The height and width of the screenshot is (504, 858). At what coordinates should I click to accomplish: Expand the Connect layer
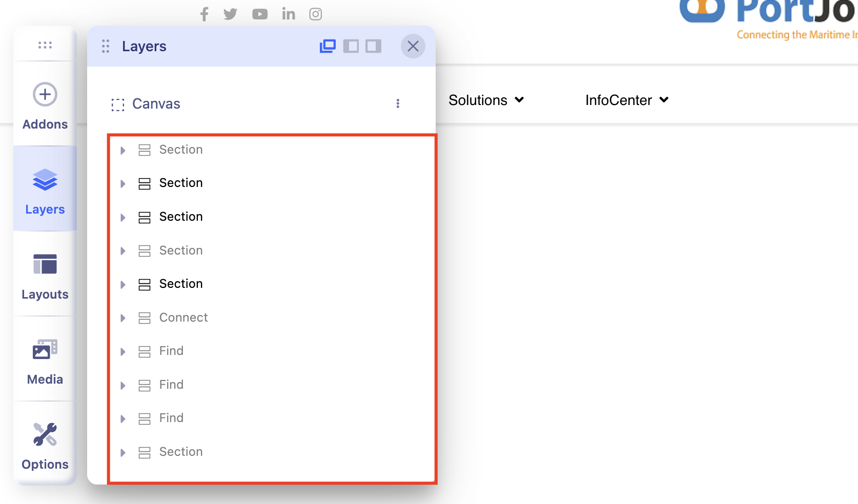pyautogui.click(x=123, y=318)
